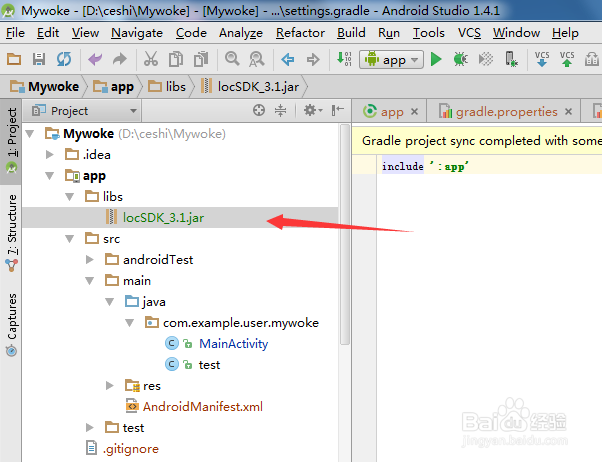Click the Hide Project panel icon
The width and height of the screenshot is (602, 462).
tap(337, 111)
